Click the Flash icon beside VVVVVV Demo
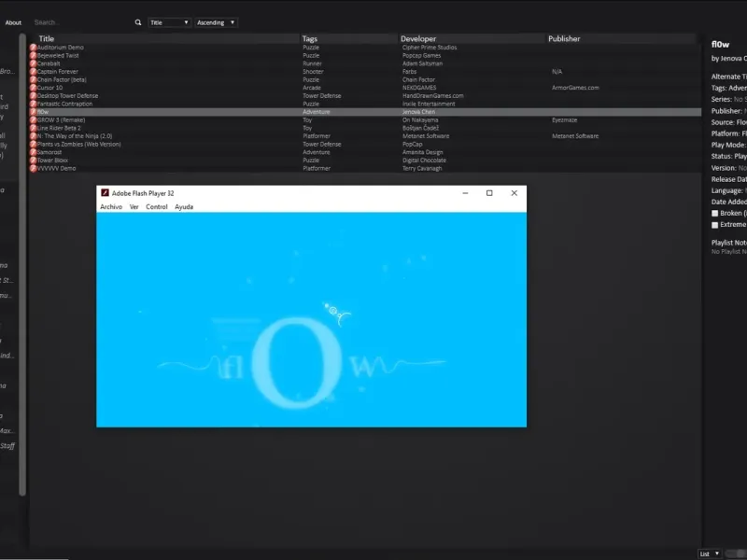 click(x=33, y=169)
